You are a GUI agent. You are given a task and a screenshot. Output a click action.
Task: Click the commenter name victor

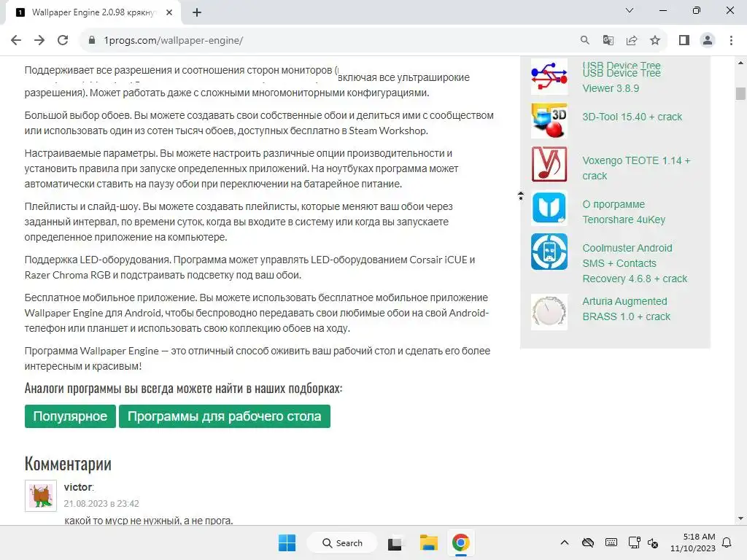click(79, 487)
